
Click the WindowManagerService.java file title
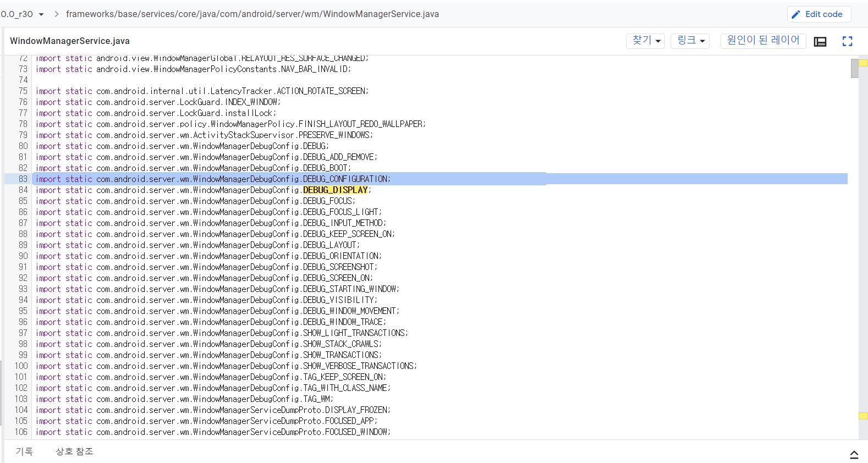tap(70, 41)
